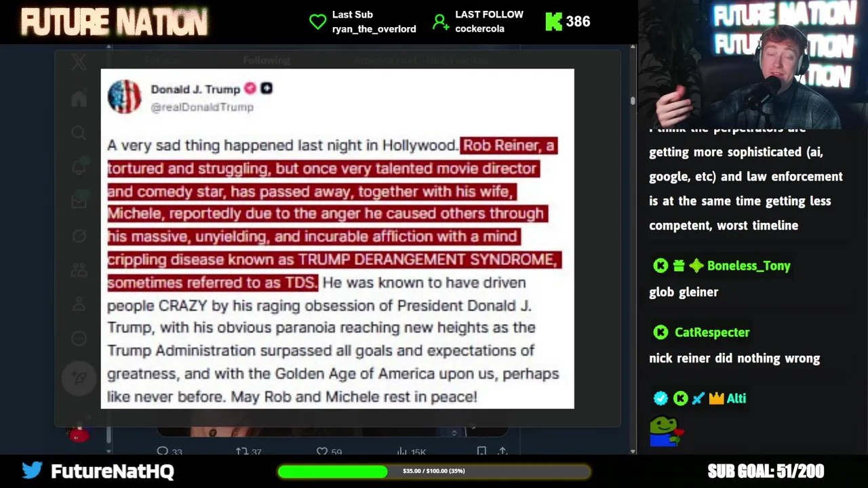The height and width of the screenshot is (488, 868).
Task: Click Donald J. Trump's profile picture
Action: coord(124,96)
